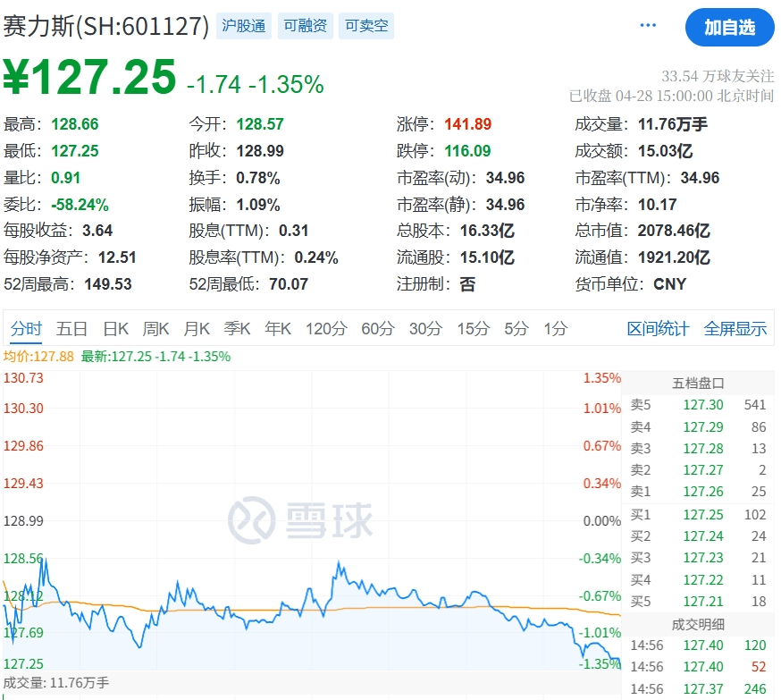Switch to the 120分 chart tab
This screenshot has height=700, width=781.
[326, 329]
